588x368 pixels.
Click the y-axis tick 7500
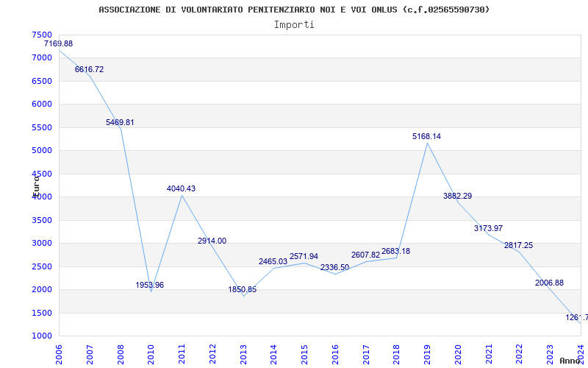pos(42,35)
